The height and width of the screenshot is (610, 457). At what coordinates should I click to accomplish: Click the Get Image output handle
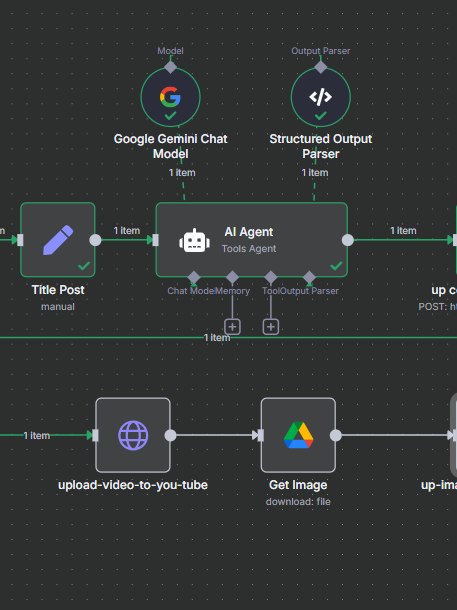pos(336,435)
